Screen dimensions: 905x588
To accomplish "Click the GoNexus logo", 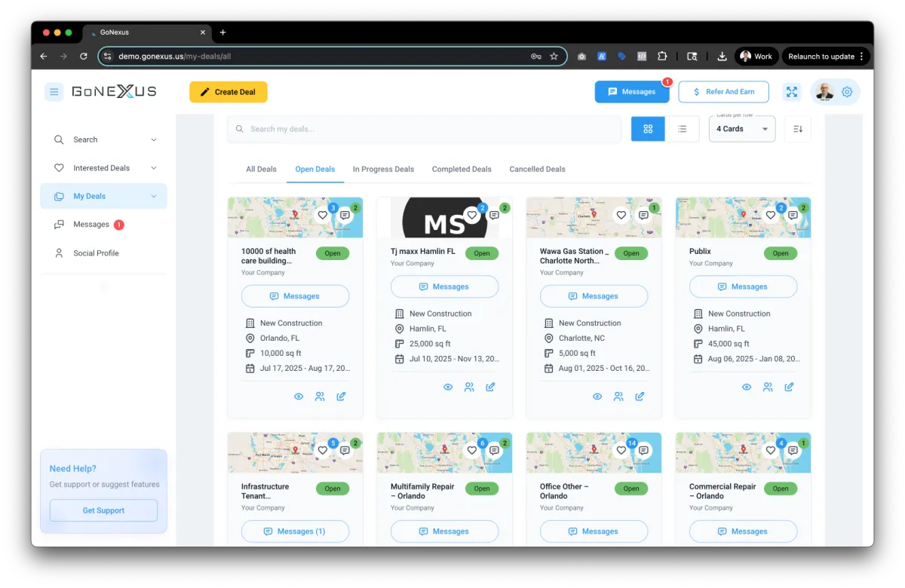I will point(114,92).
